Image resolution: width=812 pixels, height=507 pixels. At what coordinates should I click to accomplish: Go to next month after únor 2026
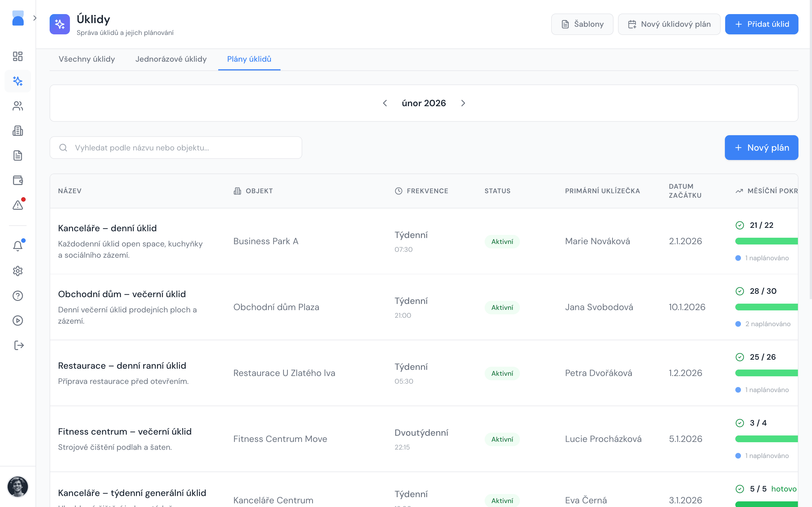[463, 103]
